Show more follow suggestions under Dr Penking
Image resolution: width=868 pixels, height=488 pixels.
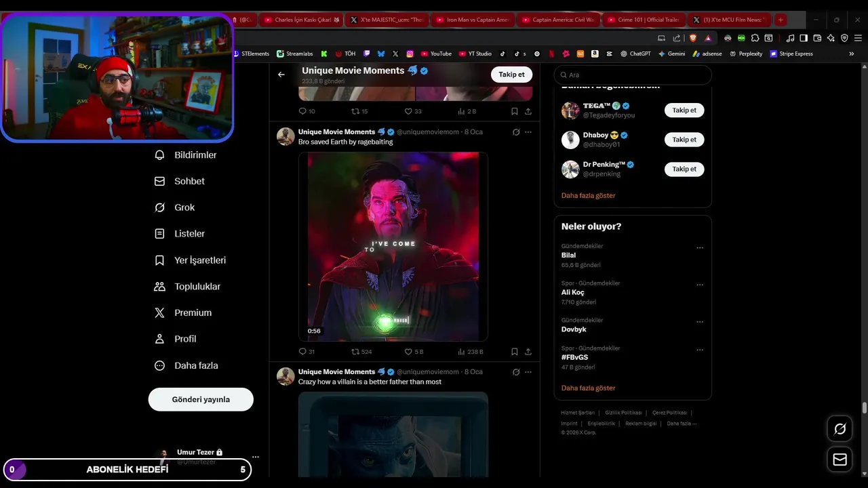pos(589,195)
